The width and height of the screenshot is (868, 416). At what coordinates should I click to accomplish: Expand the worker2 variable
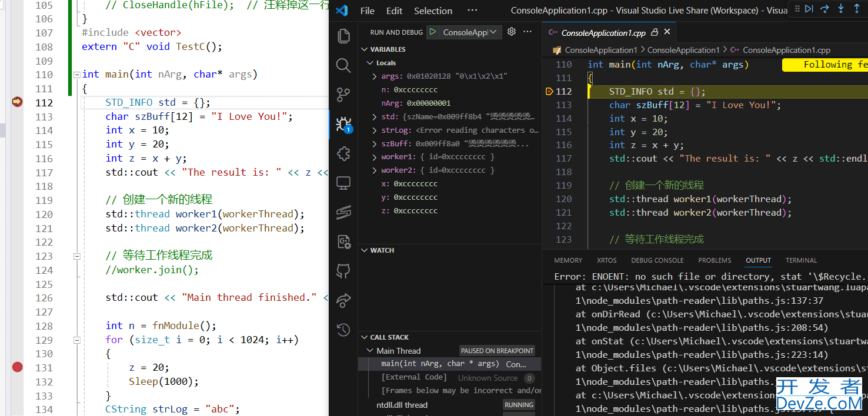coord(375,170)
